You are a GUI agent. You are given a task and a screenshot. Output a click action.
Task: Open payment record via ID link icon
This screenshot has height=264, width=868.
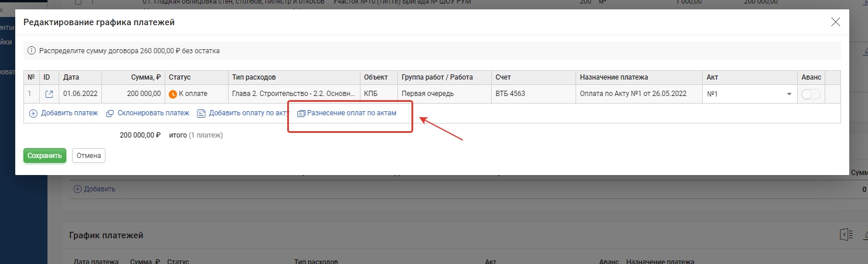click(49, 94)
